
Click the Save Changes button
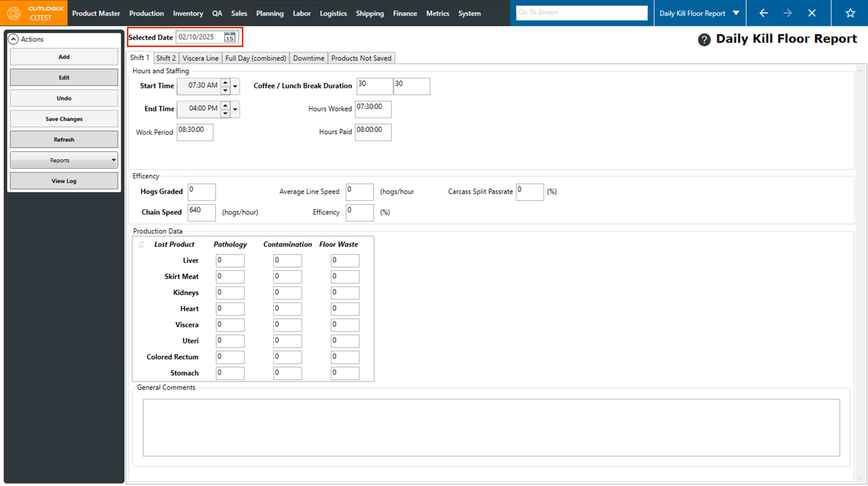tap(64, 119)
